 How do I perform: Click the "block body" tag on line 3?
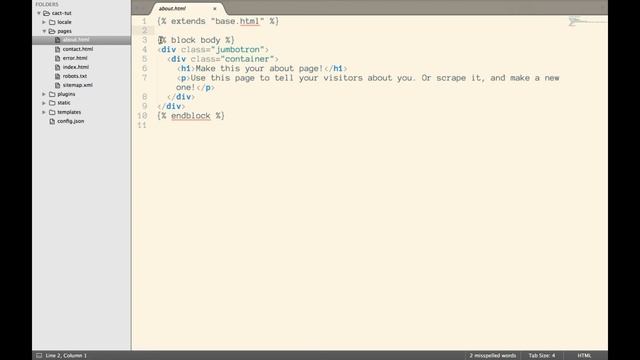click(x=196, y=40)
